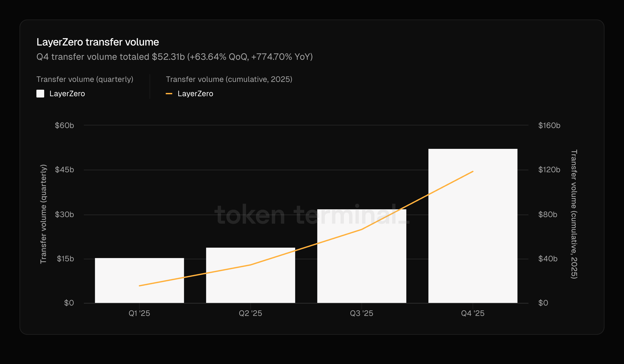Click the Q2 '25 x-axis label

[x=250, y=313]
